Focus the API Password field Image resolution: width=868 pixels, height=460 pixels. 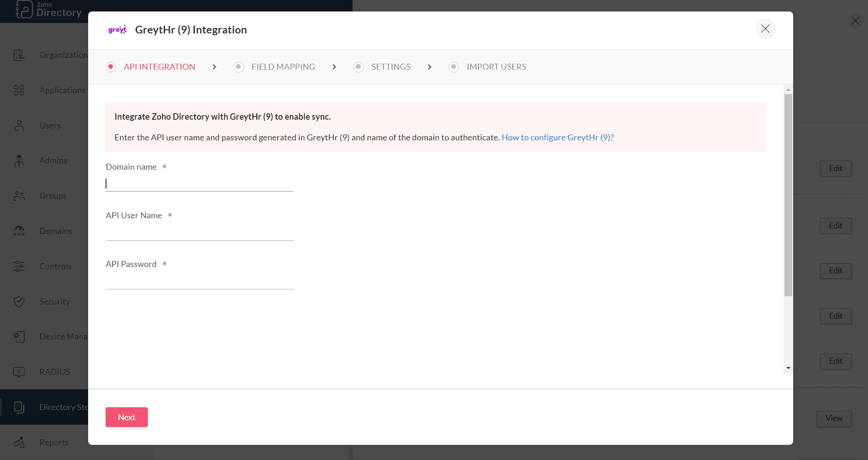coord(200,281)
